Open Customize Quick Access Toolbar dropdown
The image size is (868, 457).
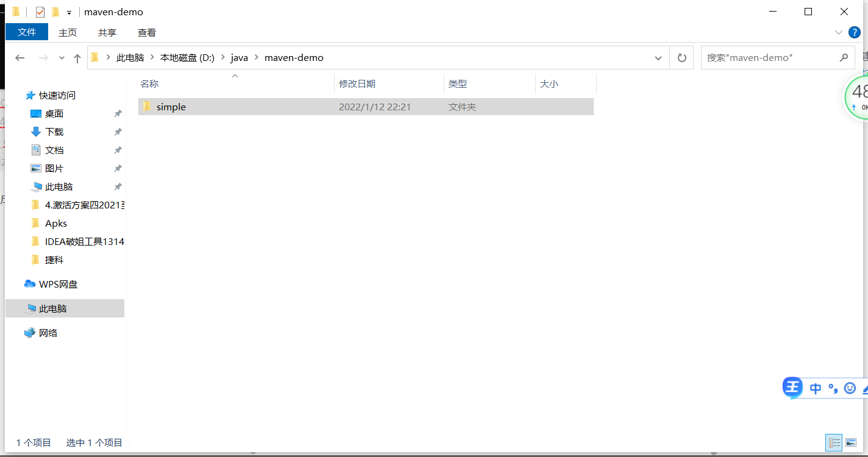point(69,12)
